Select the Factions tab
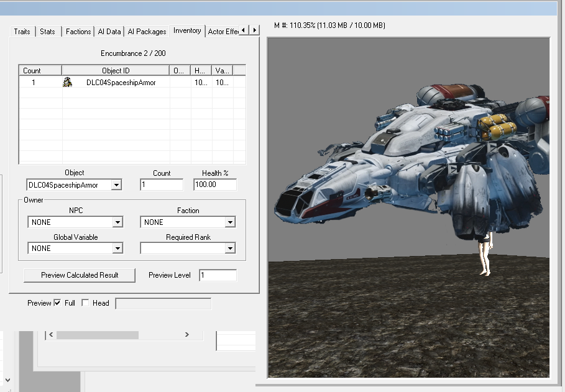 78,32
